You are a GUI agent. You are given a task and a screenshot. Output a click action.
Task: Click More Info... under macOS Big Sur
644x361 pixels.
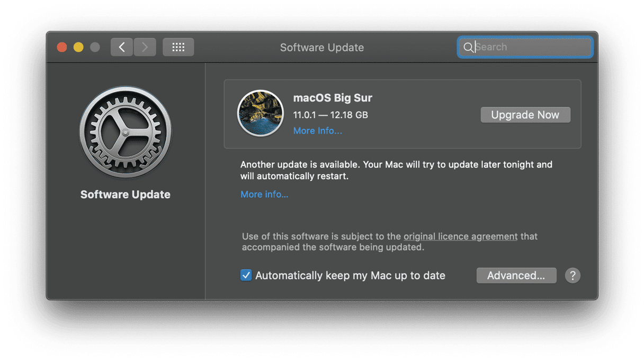(318, 130)
